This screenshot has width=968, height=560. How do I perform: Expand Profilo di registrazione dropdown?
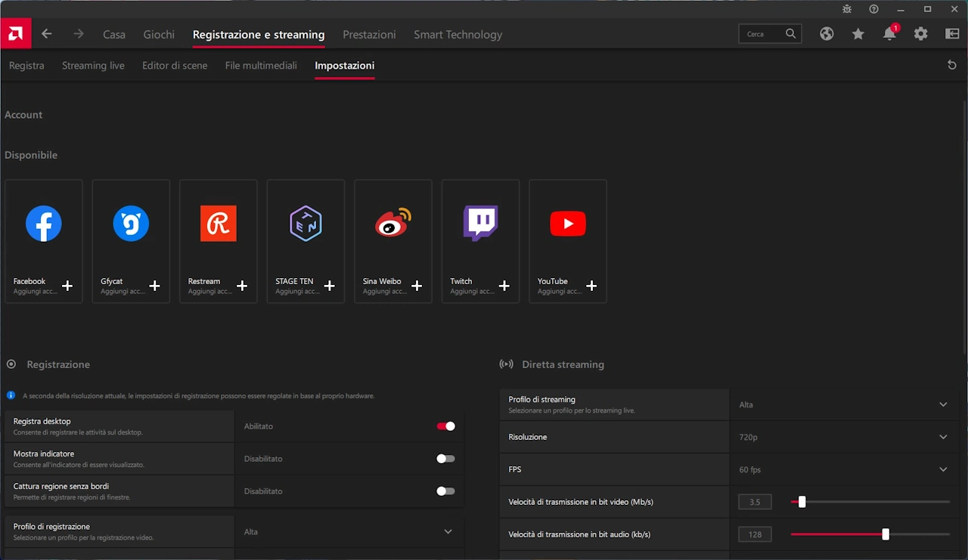[x=448, y=532]
